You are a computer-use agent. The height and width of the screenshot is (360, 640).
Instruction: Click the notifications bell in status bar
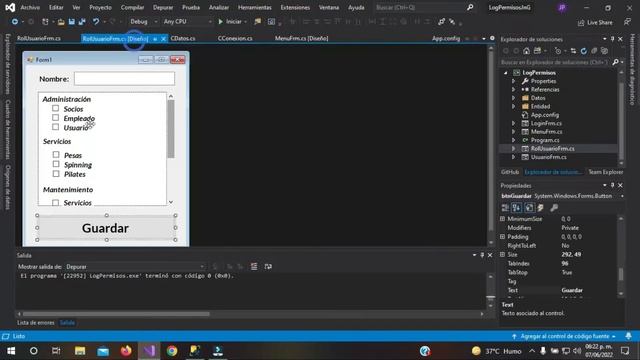click(x=629, y=336)
